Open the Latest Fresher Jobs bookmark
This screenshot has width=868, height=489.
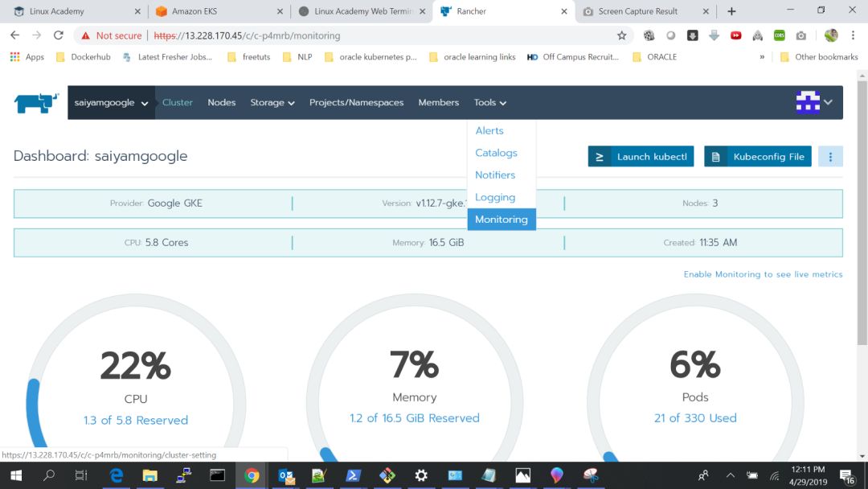click(167, 56)
